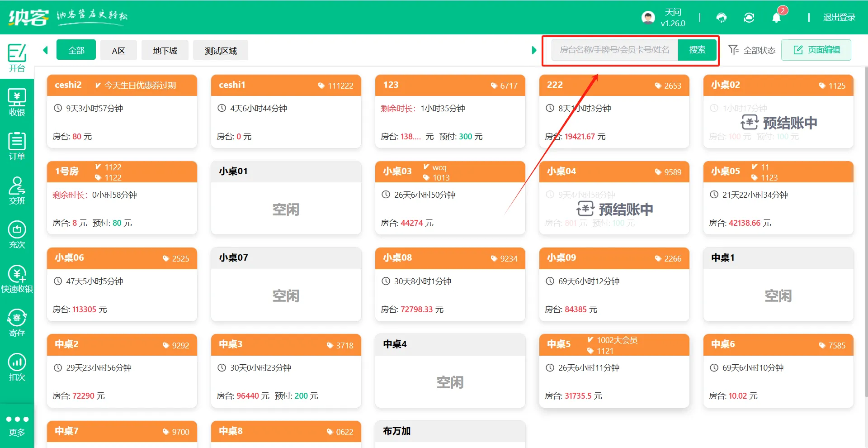Click the refresh sync icon in header
This screenshot has height=448, width=868.
[749, 18]
